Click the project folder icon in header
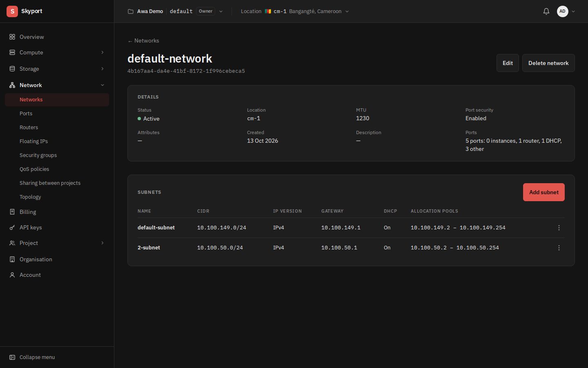Image resolution: width=588 pixels, height=368 pixels. (131, 11)
